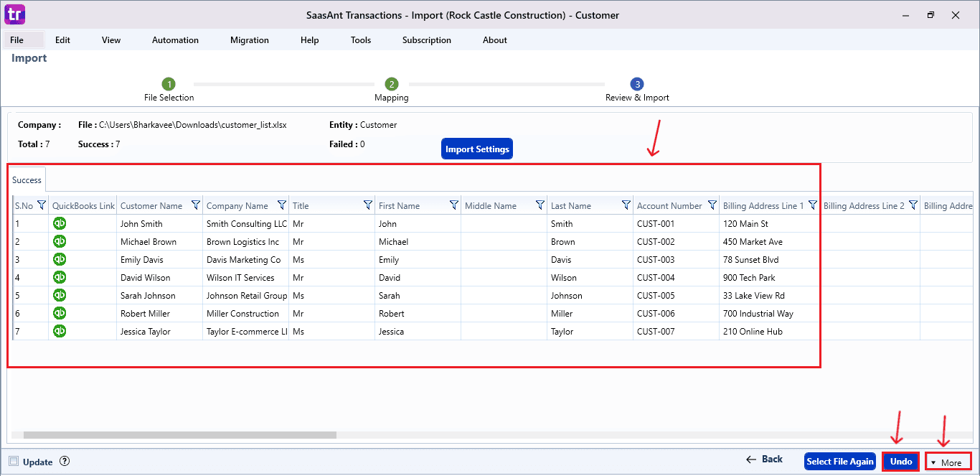Open QuickBooks link for Sarah Johnson

coord(60,295)
